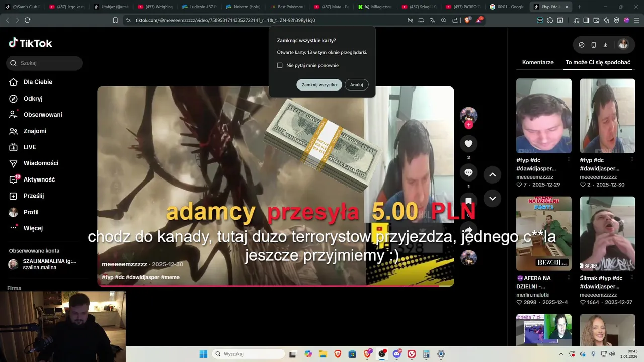Open options for the Ślimak video
644x362 pixels.
pos(632,278)
